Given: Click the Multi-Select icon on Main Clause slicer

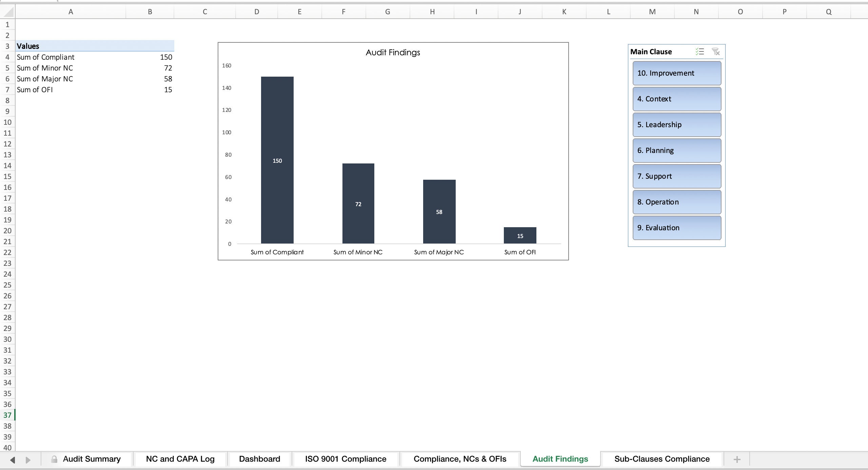Looking at the screenshot, I should [x=700, y=51].
